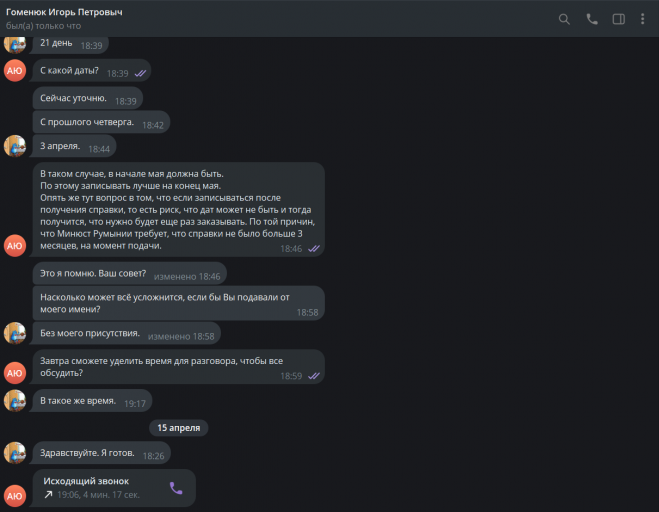Screen dimensions: 659x512
Task: Search messages with the magnifier icon
Action: point(564,18)
